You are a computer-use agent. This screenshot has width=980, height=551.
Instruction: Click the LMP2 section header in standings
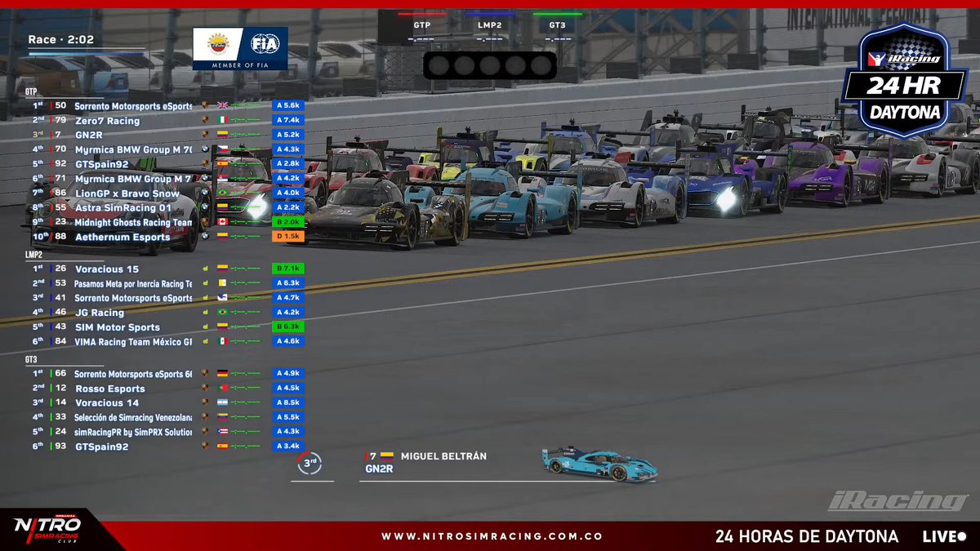point(33,255)
